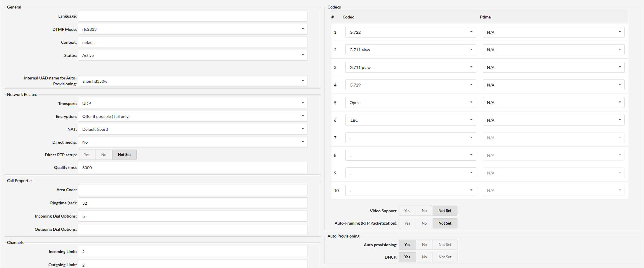The image size is (644, 268).
Task: Open the DTMF Mode dropdown
Action: [193, 29]
